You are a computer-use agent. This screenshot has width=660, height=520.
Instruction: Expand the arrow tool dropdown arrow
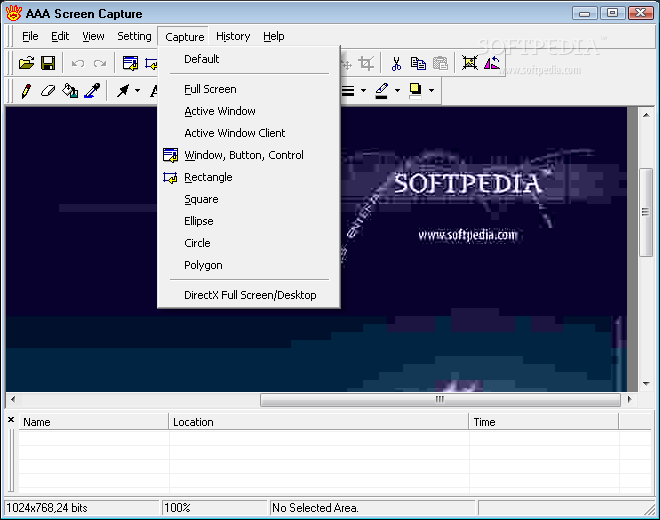138,91
